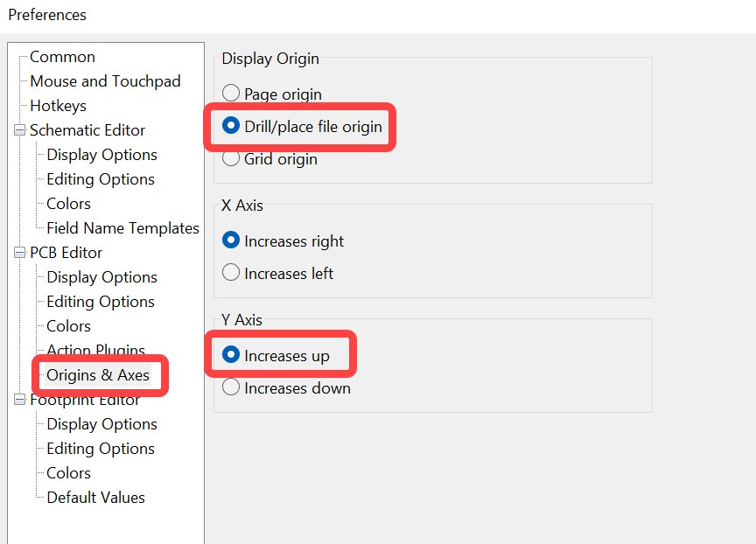Image resolution: width=756 pixels, height=544 pixels.
Task: Go to the Hotkeys page
Action: pyautogui.click(x=58, y=106)
